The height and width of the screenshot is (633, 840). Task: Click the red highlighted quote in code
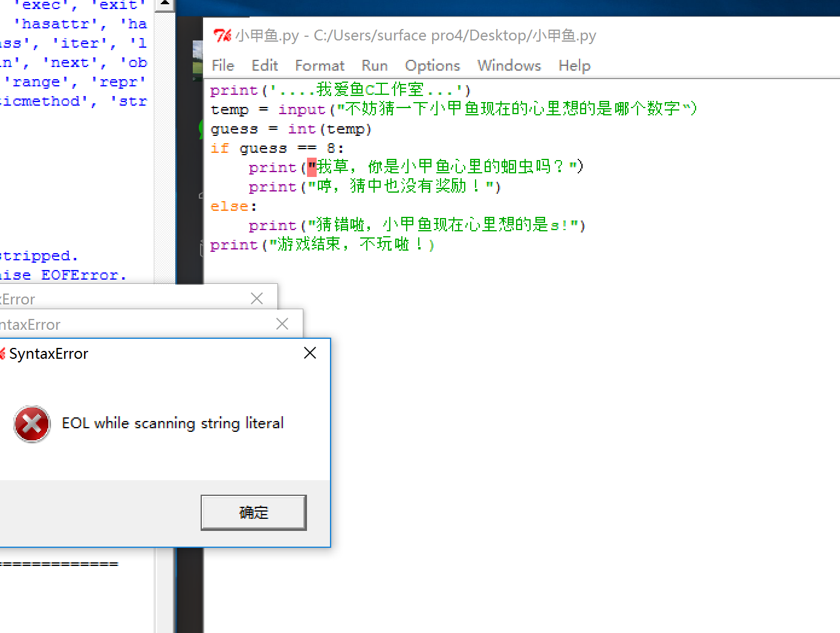click(312, 167)
